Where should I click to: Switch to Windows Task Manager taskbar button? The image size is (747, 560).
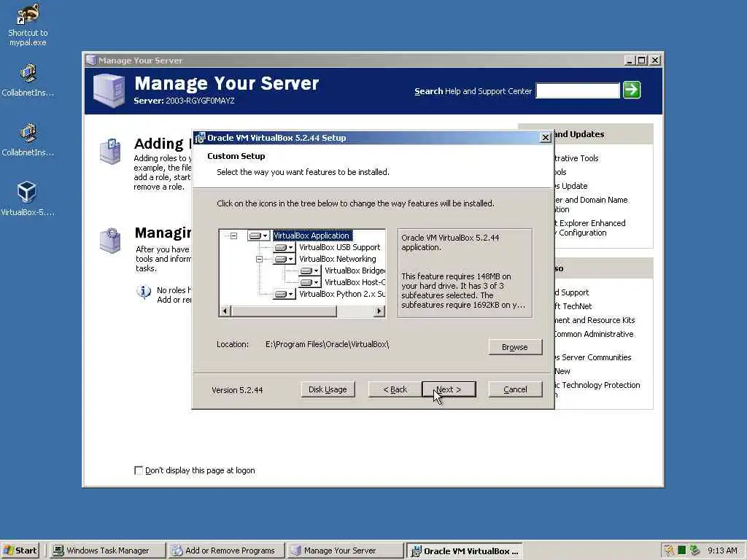tap(107, 551)
